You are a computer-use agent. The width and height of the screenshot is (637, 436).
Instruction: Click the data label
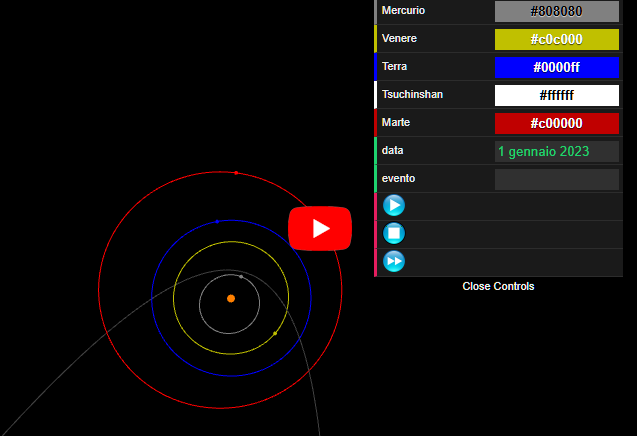392,150
